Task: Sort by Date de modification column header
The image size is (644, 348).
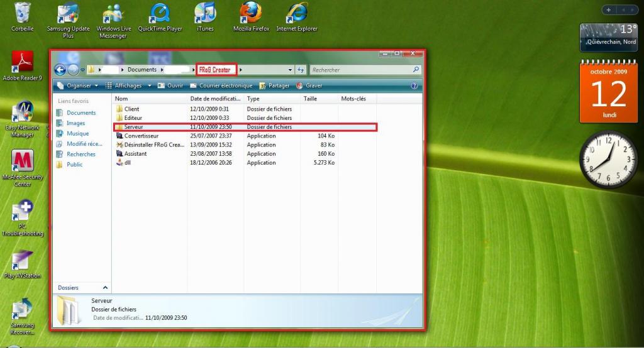Action: pos(215,99)
